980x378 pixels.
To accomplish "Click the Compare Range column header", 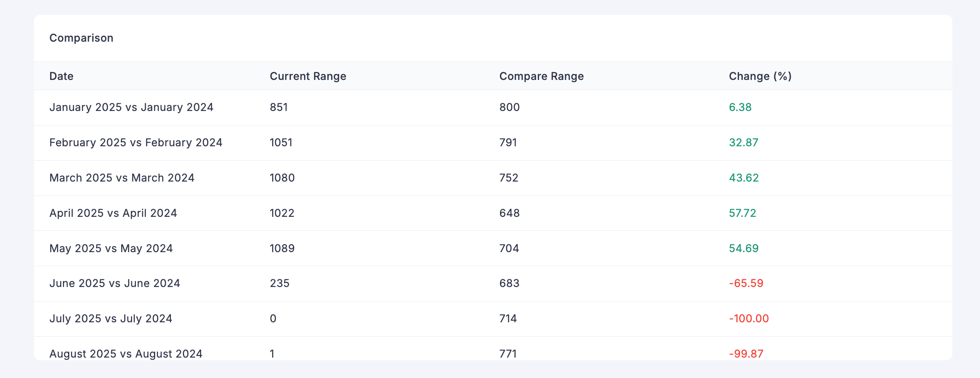I will pos(541,76).
